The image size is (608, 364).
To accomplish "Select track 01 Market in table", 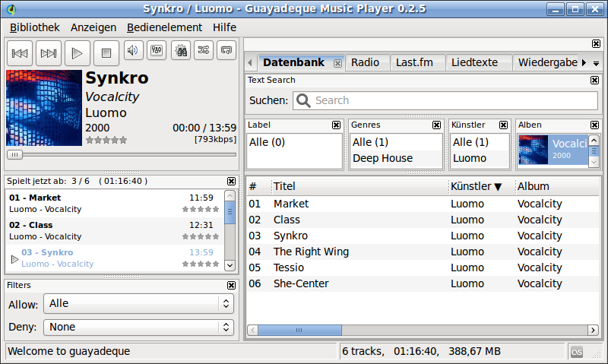I will [x=423, y=204].
